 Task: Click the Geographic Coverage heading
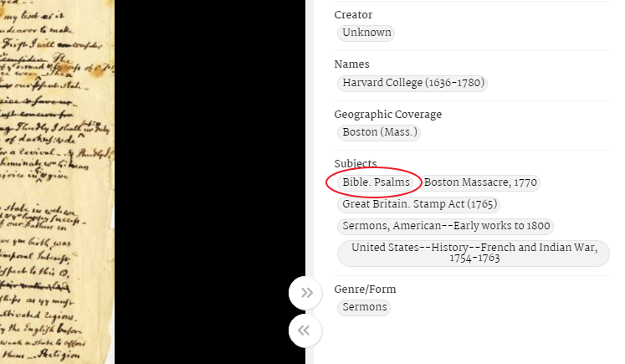point(387,115)
